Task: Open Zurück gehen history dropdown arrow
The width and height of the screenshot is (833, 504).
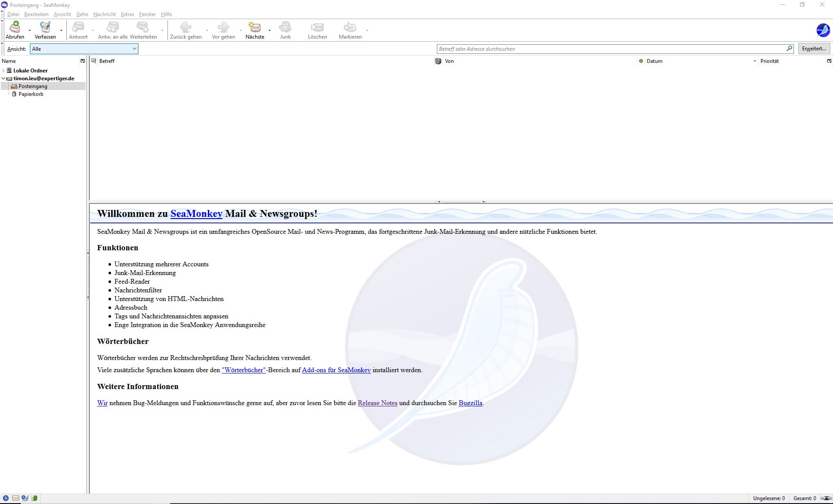Action: 207,30
